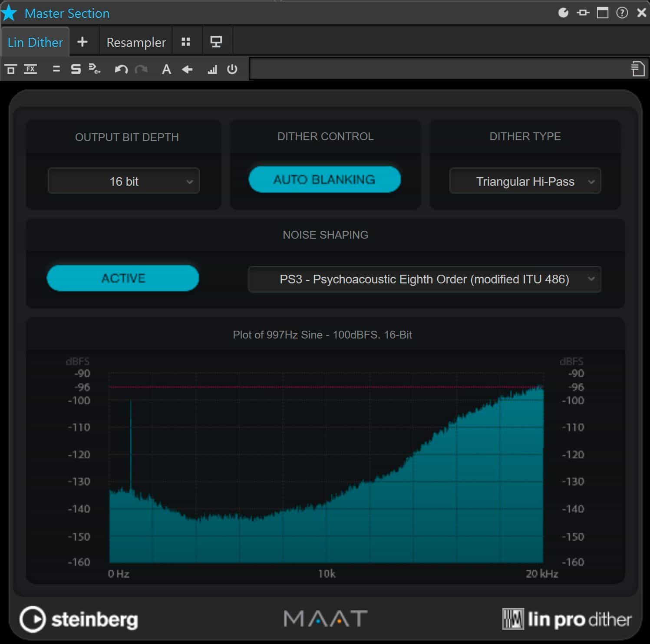The width and height of the screenshot is (650, 644).
Task: Click the level meter icon in the toolbar
Action: tap(212, 69)
